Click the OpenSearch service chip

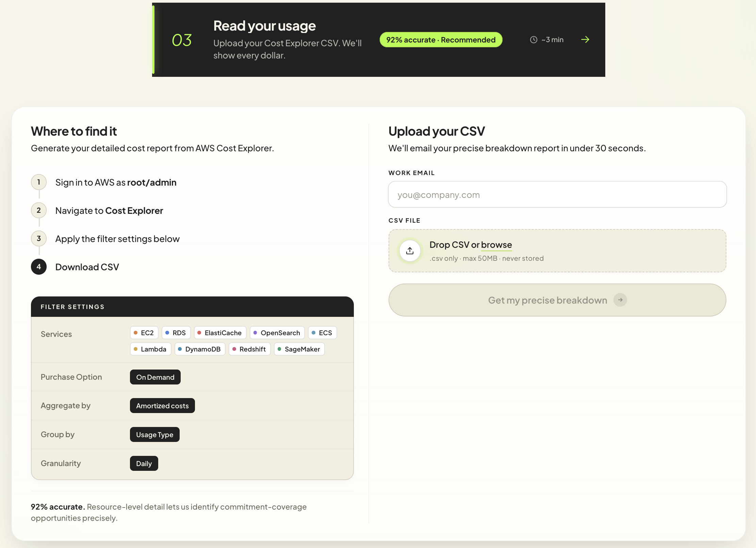277,333
